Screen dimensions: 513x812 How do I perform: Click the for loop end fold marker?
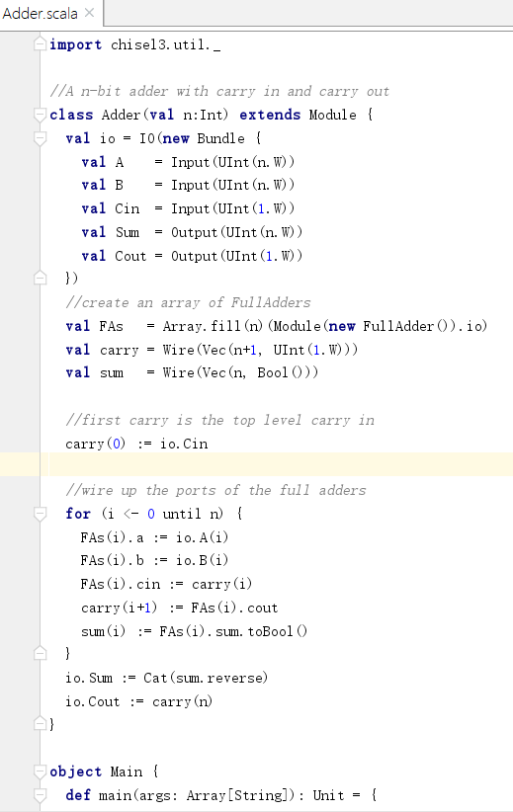click(40, 654)
